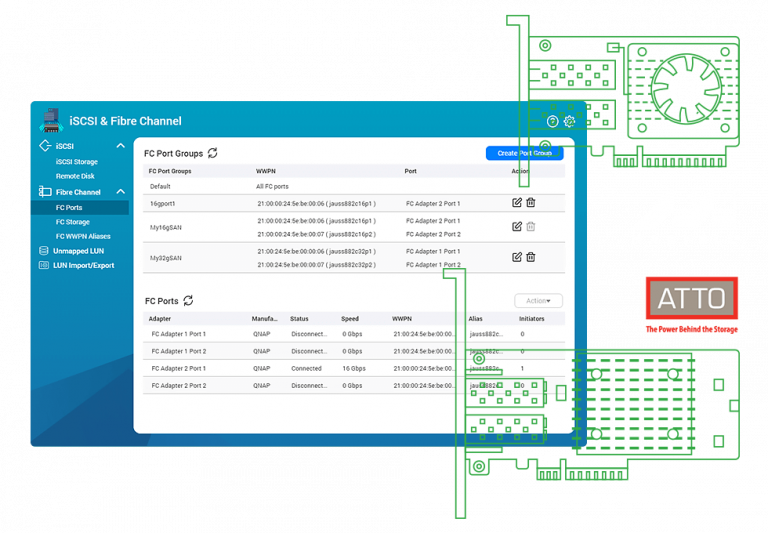Click the iSCSI sidebar icon
768x533 pixels.
click(x=45, y=145)
